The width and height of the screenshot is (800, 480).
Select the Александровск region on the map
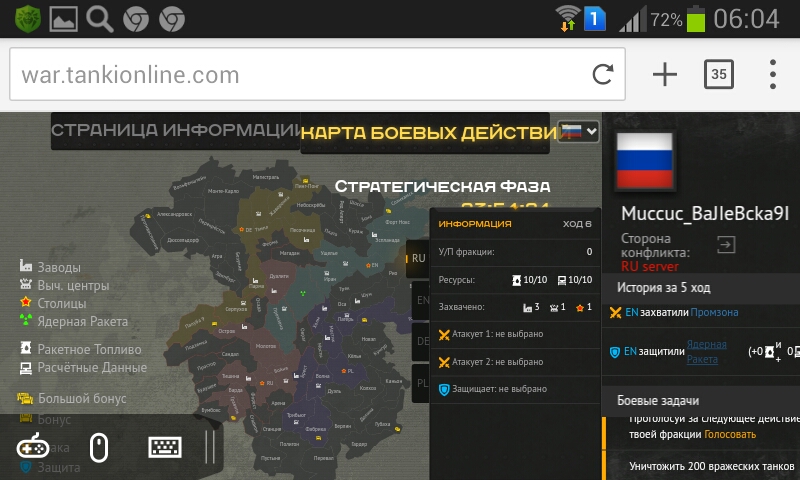pos(174,214)
